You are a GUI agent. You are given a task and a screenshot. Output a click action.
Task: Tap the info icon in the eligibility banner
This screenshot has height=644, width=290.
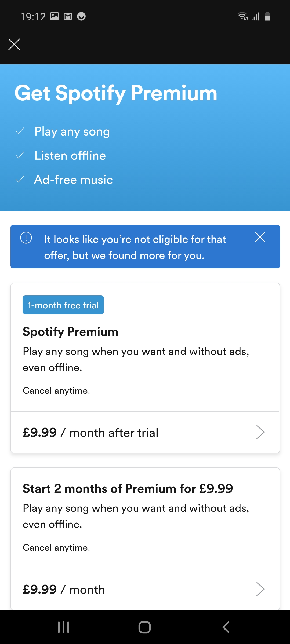[26, 238]
